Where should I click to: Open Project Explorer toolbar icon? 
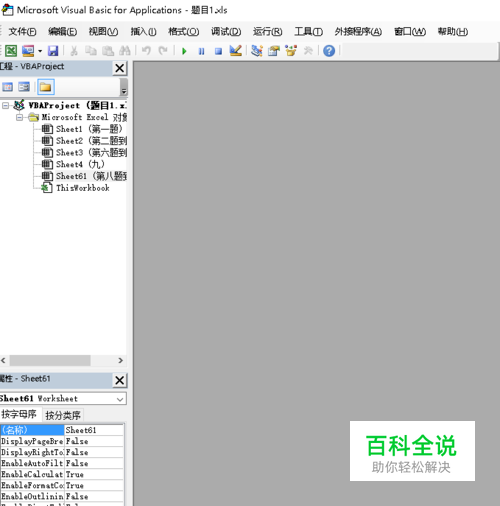257,51
